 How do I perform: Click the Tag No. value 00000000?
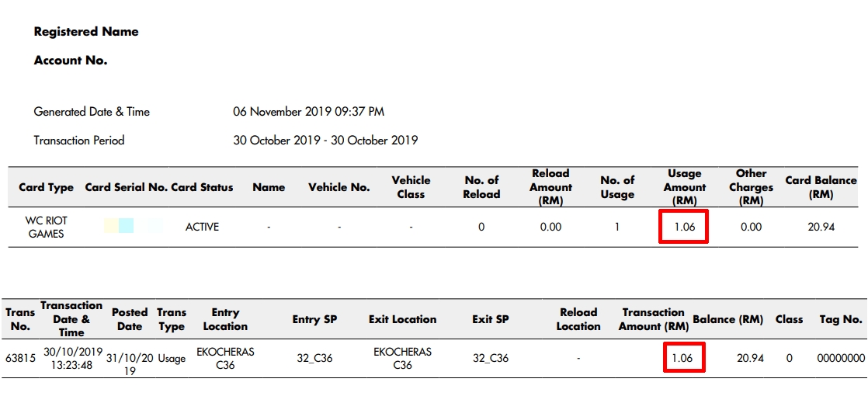[x=841, y=358]
